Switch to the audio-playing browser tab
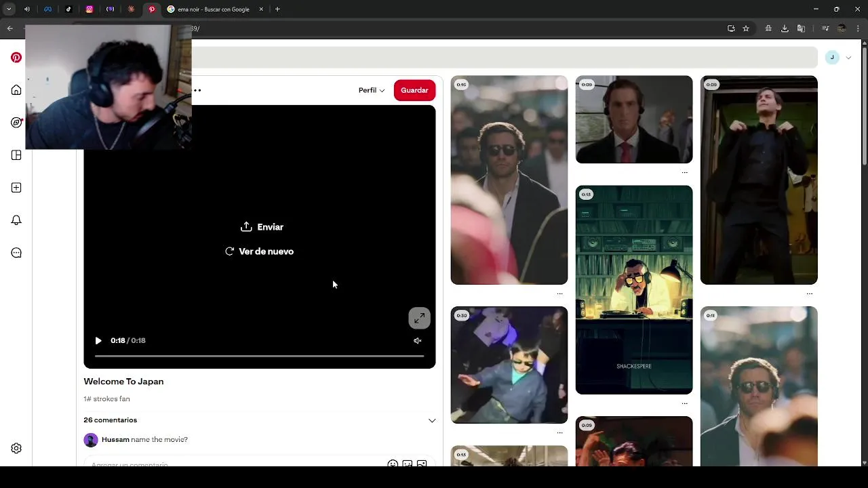This screenshot has height=488, width=868. point(27,9)
